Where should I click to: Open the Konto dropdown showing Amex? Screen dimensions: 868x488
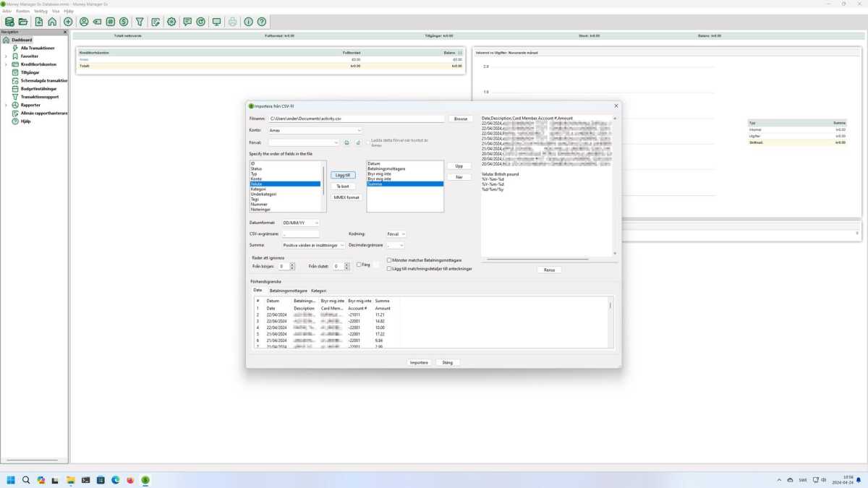click(x=315, y=131)
